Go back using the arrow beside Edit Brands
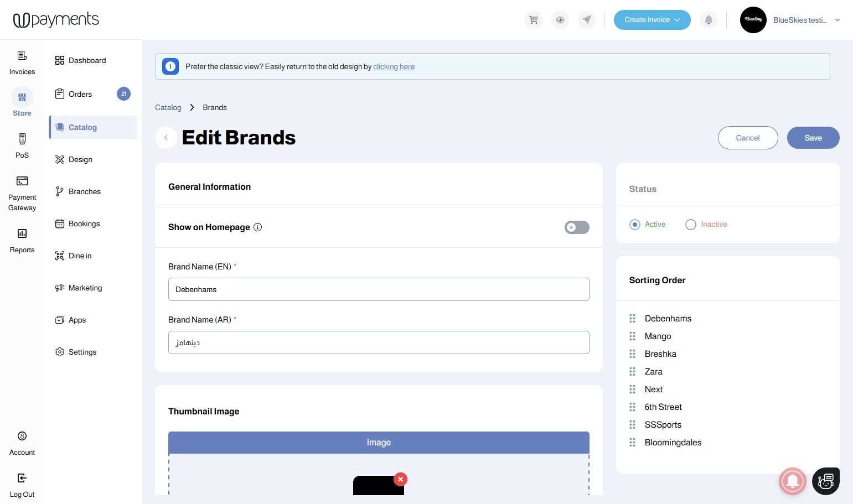 point(166,138)
